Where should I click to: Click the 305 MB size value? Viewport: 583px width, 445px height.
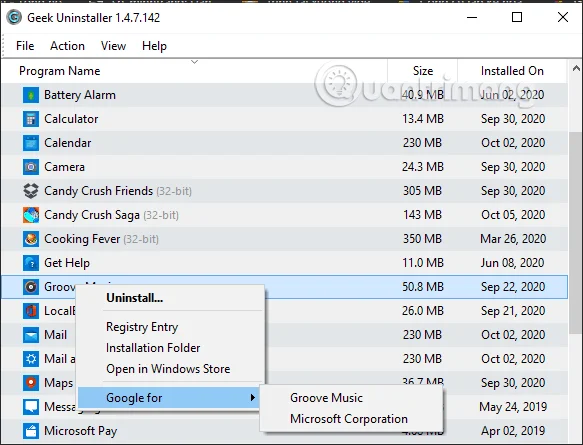coord(422,191)
